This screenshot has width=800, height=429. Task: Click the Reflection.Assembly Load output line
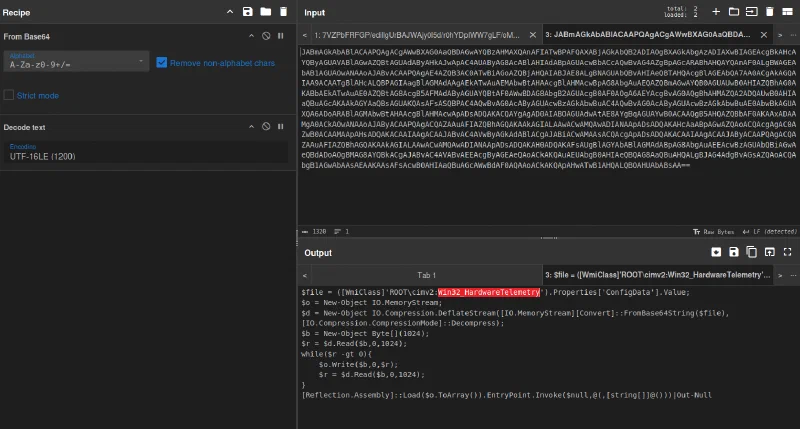(507, 395)
